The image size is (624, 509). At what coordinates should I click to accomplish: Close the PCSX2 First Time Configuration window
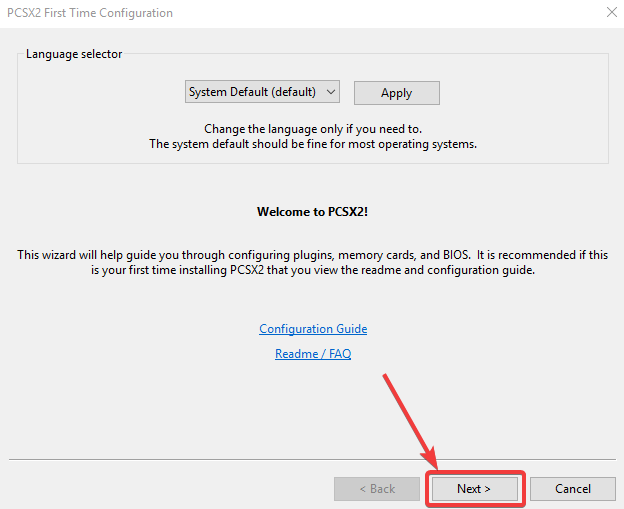pos(612,12)
